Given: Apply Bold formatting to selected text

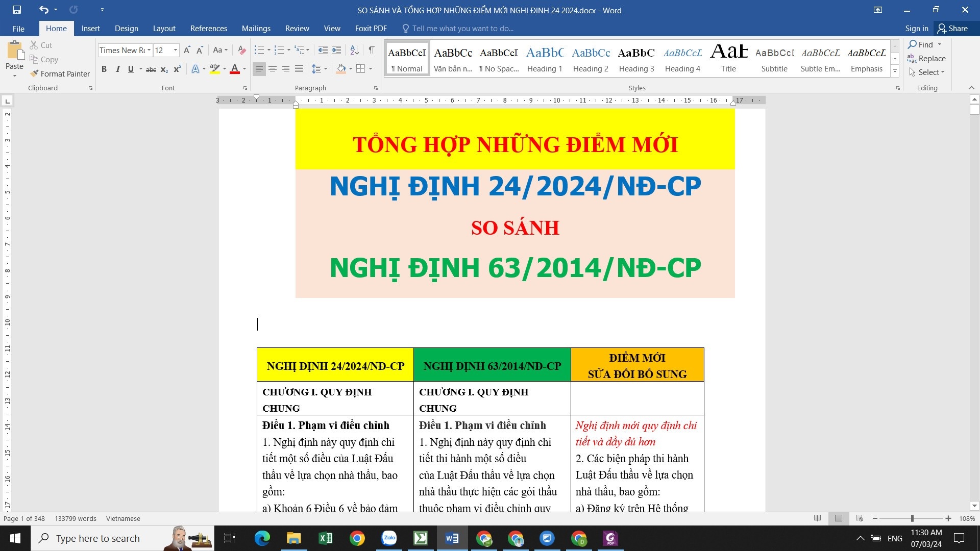Looking at the screenshot, I should pos(104,69).
